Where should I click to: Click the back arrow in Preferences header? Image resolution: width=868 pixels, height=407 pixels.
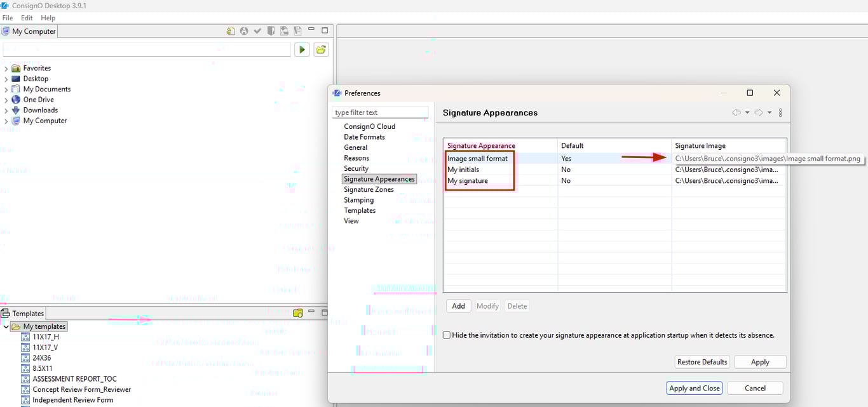(736, 112)
